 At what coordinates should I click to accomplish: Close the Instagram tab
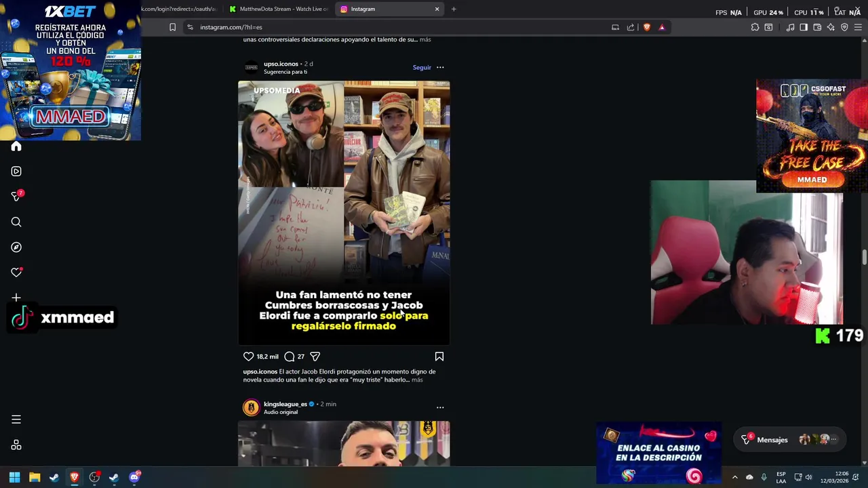pyautogui.click(x=437, y=9)
